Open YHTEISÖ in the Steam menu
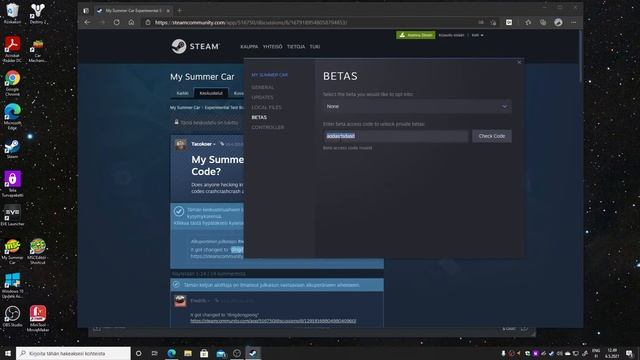Image resolution: width=640 pixels, height=360 pixels. coord(272,47)
